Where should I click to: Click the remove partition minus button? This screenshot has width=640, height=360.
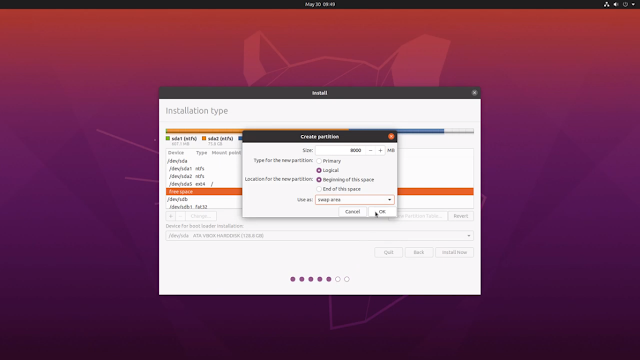click(x=180, y=216)
